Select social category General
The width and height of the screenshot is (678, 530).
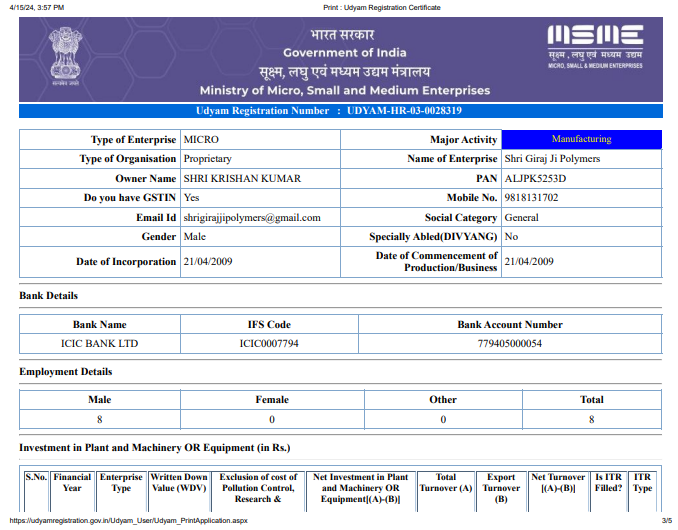(521, 217)
